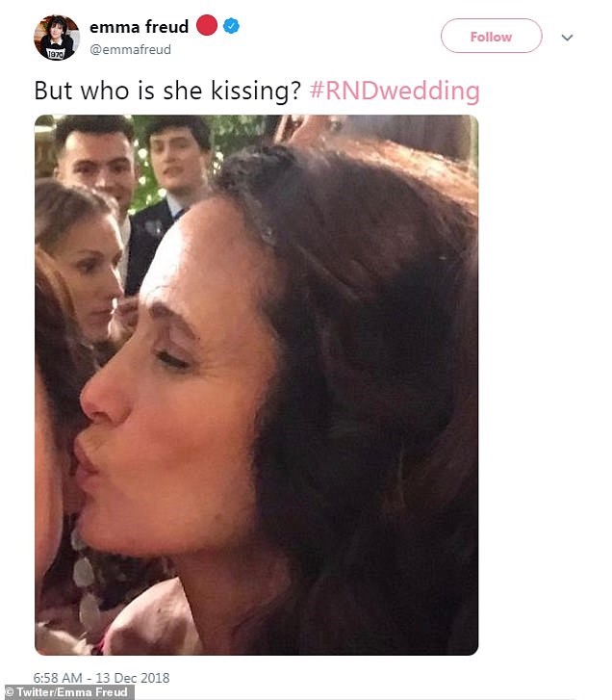Open the tweet's attached photo
The image size is (612, 700).
tap(256, 385)
